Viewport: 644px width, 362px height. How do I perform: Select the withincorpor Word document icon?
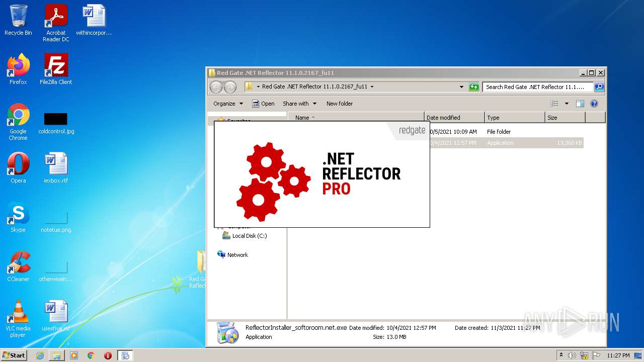point(94,21)
